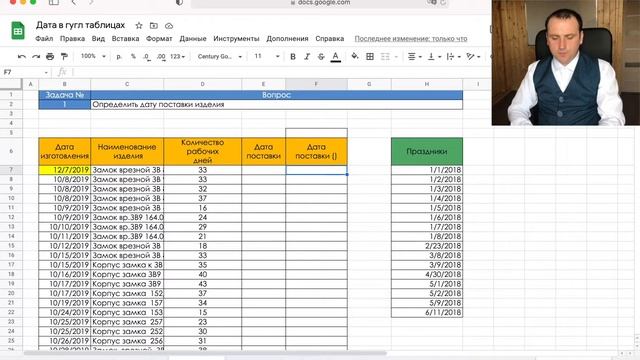Select the Праздники header cell
Viewport: 640px width, 360px height.
pos(427,151)
